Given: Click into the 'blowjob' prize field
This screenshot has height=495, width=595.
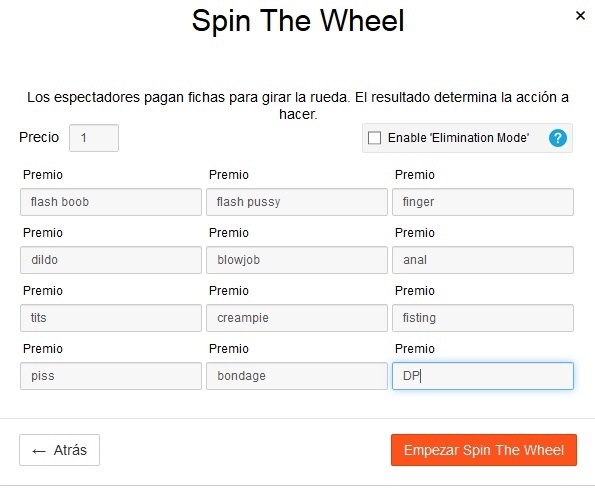Looking at the screenshot, I should 297,260.
